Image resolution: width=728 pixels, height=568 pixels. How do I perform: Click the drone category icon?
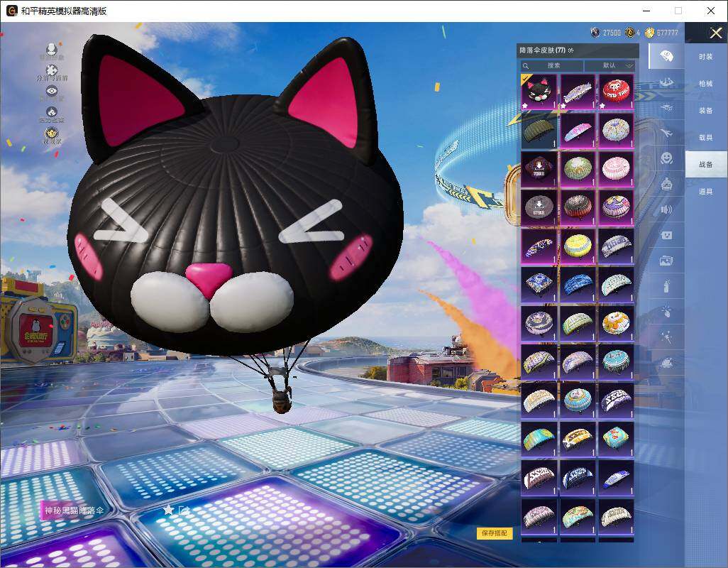[x=666, y=108]
